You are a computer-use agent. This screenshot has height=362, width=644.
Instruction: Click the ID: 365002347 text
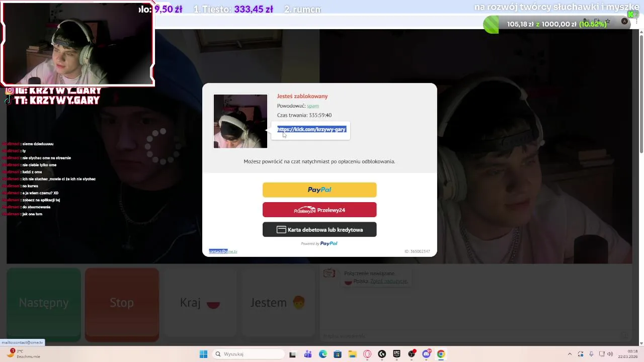click(x=417, y=251)
